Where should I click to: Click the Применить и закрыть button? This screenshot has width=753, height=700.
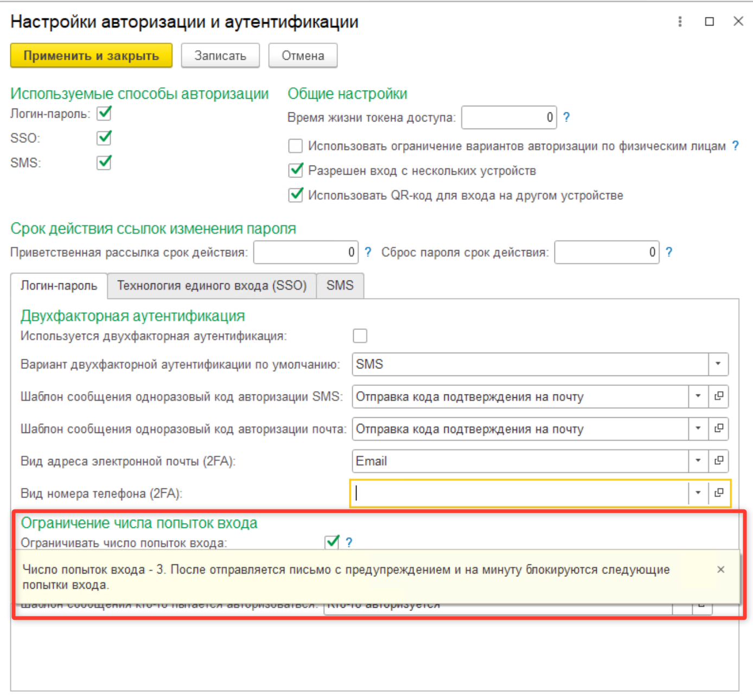(x=91, y=56)
